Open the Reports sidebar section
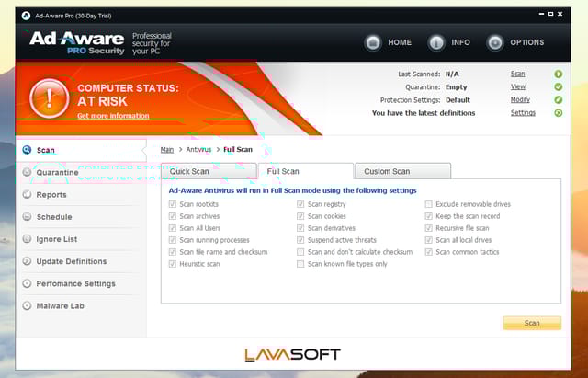Screen dimensions: 588x378 [x=81, y=194]
